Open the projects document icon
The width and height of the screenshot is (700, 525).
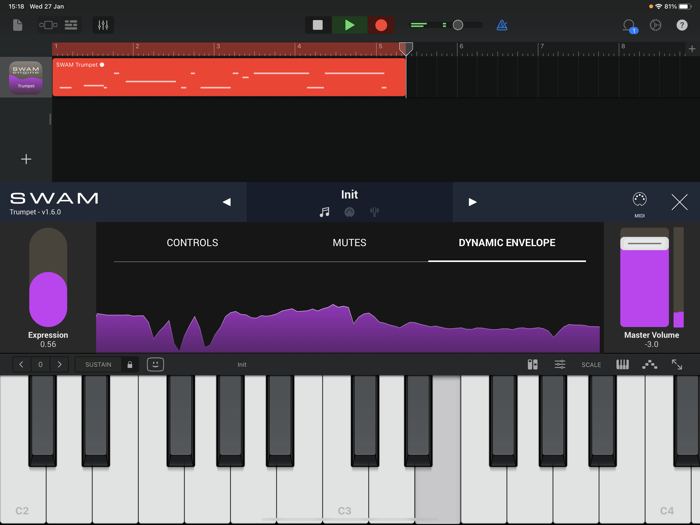click(17, 25)
